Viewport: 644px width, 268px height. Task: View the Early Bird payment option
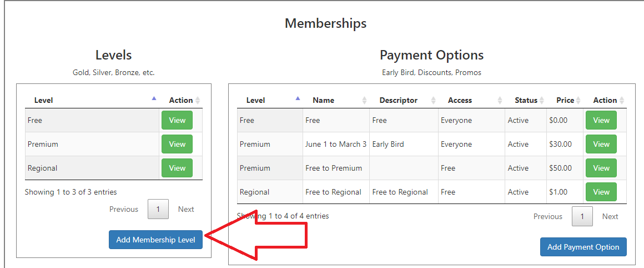[x=601, y=144]
